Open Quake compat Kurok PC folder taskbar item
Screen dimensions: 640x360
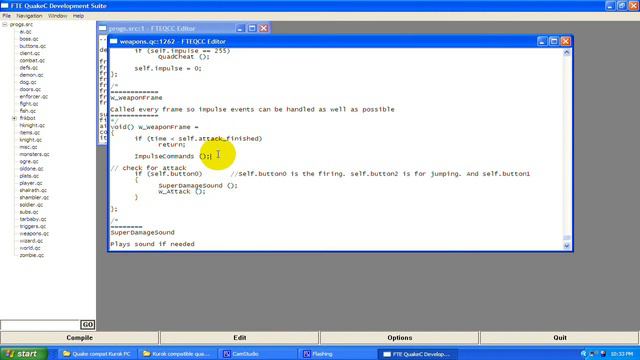click(98, 354)
